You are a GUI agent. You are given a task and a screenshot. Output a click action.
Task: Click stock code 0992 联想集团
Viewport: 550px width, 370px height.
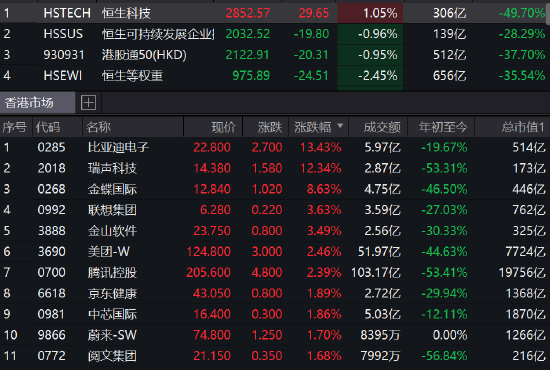(x=52, y=210)
